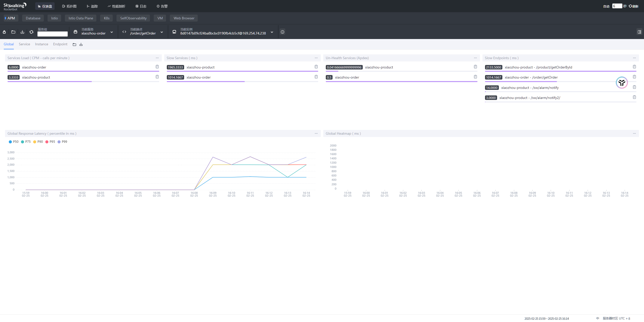Click the download icon next to Endpoint tab
644x322 pixels.
[x=81, y=45]
